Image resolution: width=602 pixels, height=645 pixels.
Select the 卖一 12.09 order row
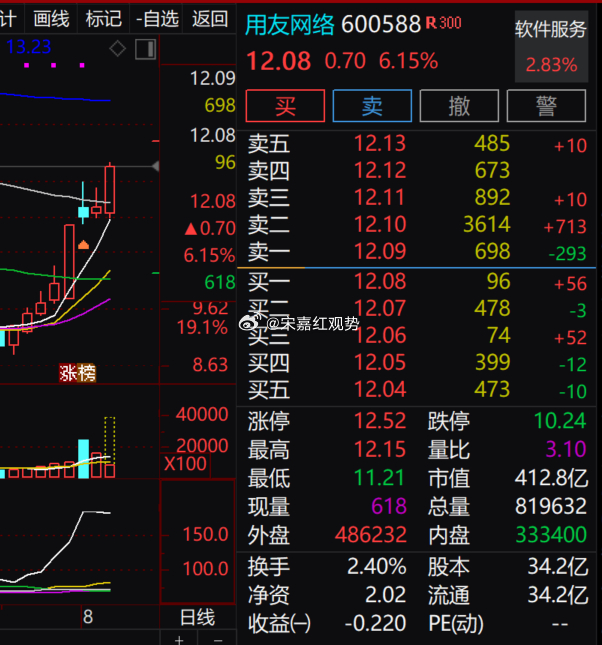pyautogui.click(x=416, y=251)
